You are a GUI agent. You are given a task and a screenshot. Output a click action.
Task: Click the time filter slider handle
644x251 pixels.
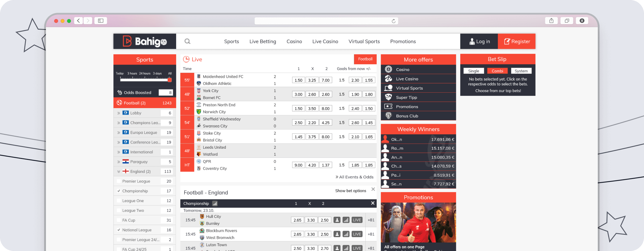[170, 80]
